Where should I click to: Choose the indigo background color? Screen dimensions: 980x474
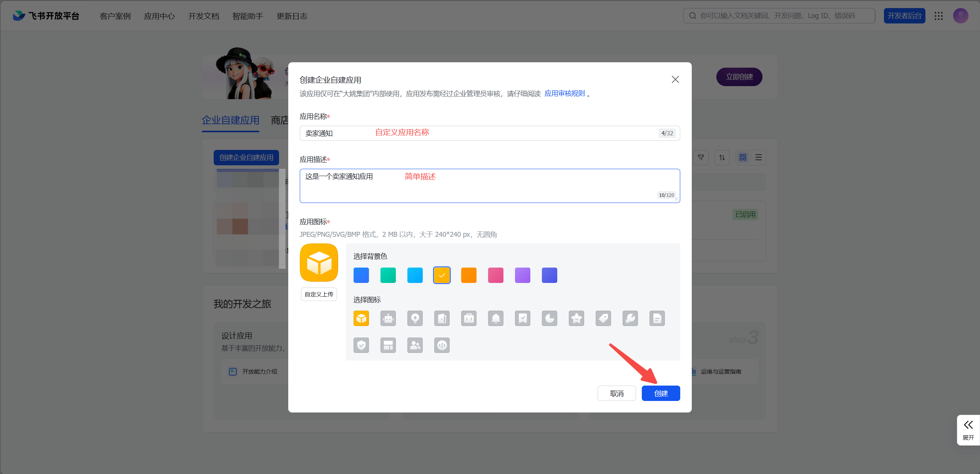coord(550,275)
